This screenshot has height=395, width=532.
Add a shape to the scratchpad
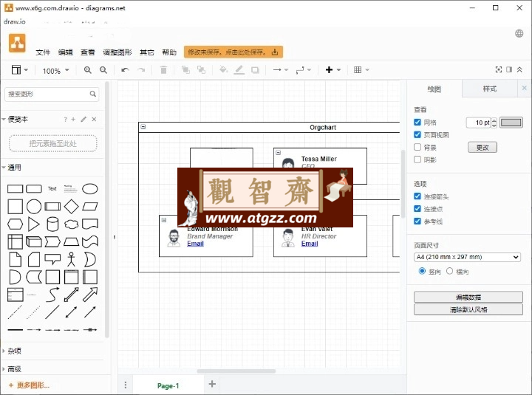click(x=73, y=120)
